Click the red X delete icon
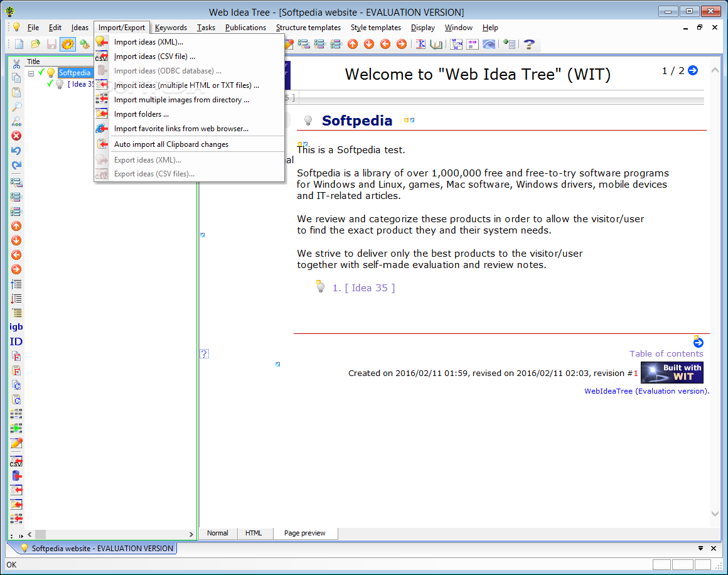 16,136
